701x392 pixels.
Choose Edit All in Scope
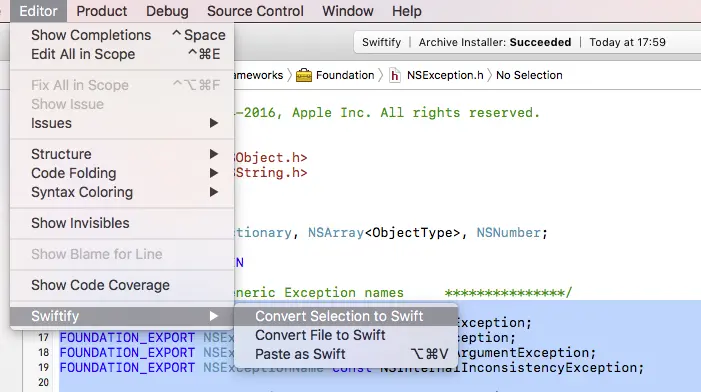click(122, 54)
